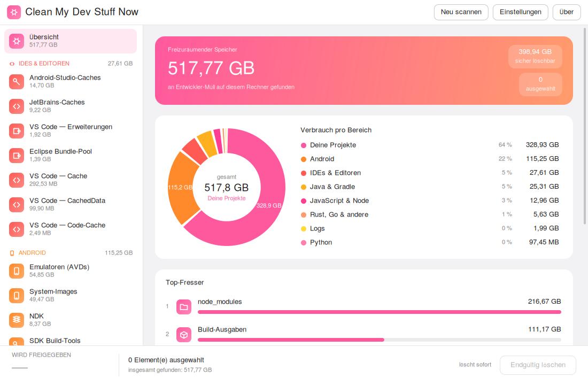Click the VS Code — Code-Cache icon
This screenshot has width=588, height=385.
pos(17,229)
